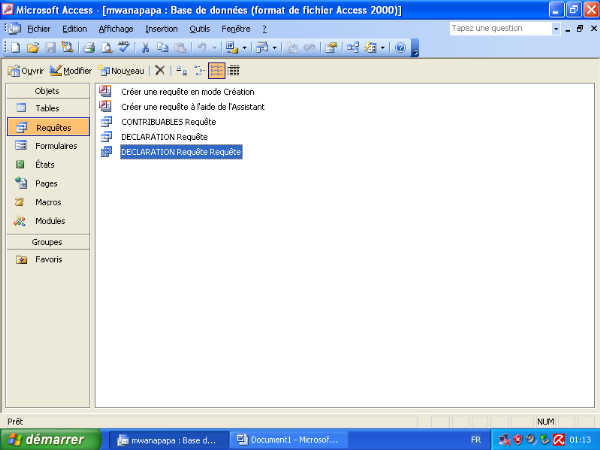Click the Undo arrow icon
The image size is (600, 450).
(202, 48)
